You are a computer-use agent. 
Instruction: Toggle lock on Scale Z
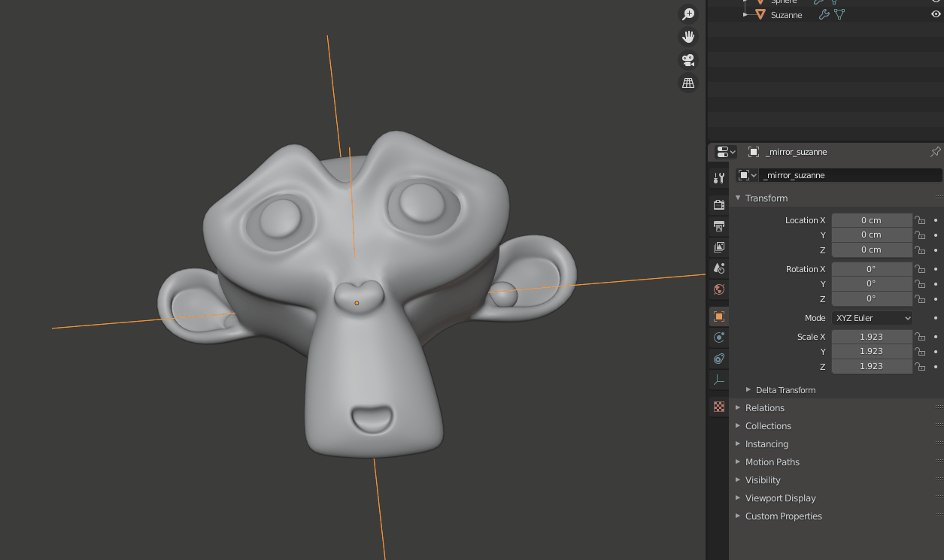920,366
